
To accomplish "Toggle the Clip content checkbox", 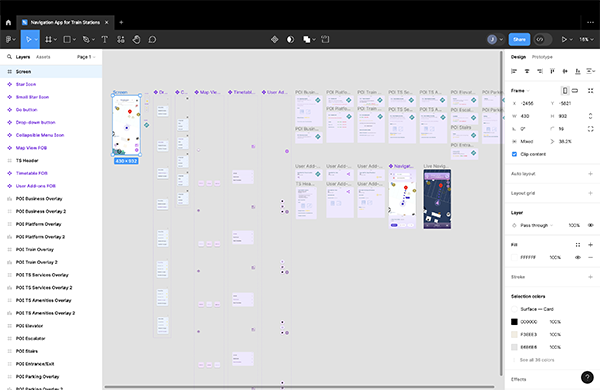I will 514,154.
